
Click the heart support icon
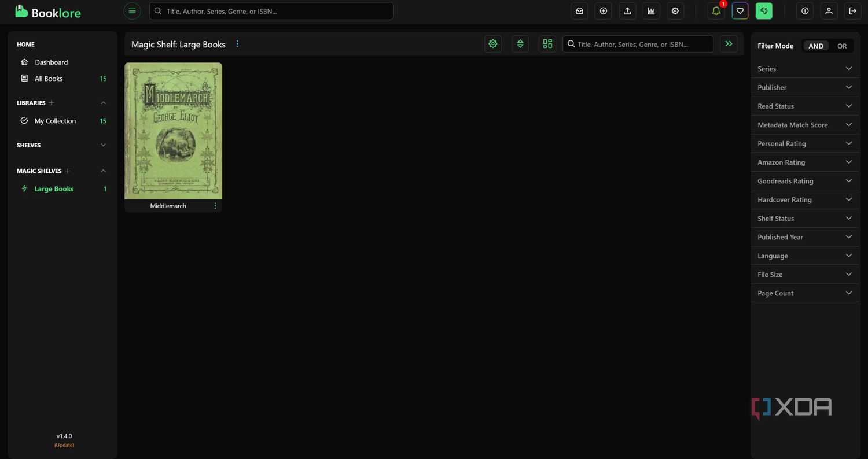[740, 11]
